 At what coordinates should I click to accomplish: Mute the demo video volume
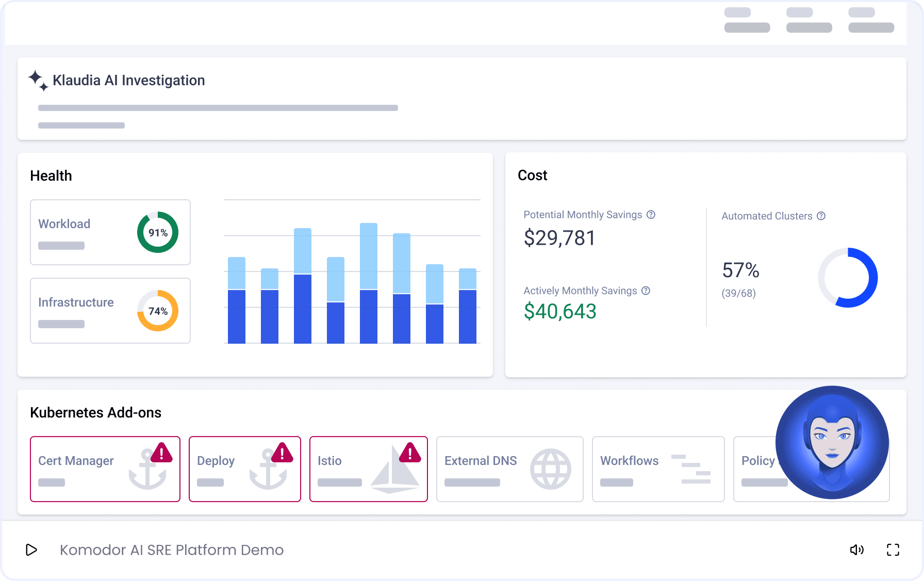(856, 550)
